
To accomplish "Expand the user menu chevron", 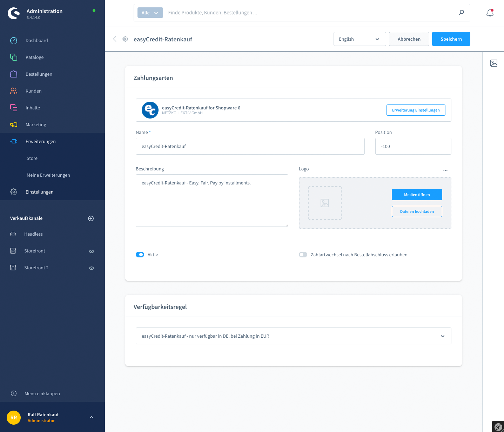I will 92,417.
